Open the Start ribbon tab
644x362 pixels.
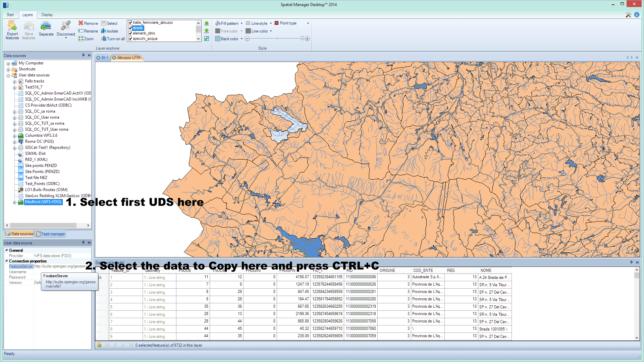10,15
